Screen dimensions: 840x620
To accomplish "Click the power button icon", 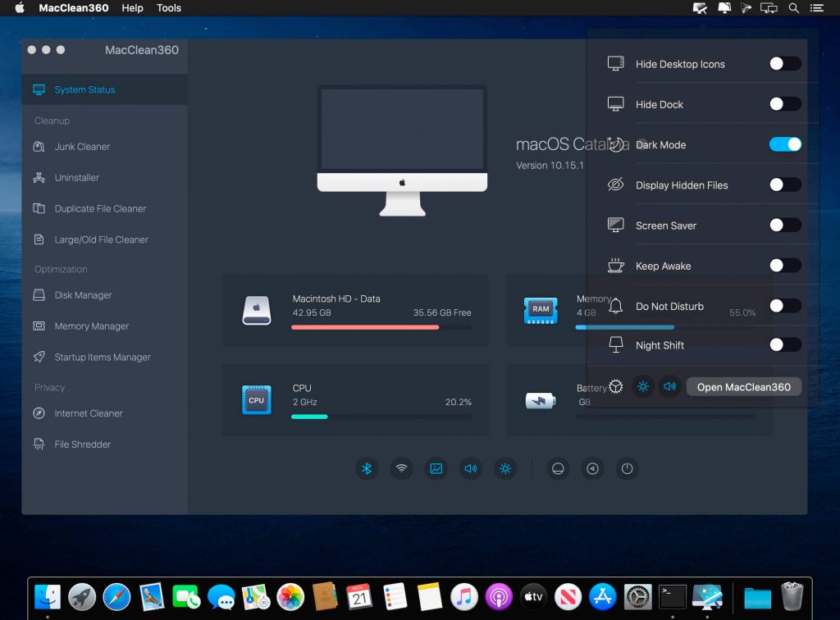I will (627, 469).
